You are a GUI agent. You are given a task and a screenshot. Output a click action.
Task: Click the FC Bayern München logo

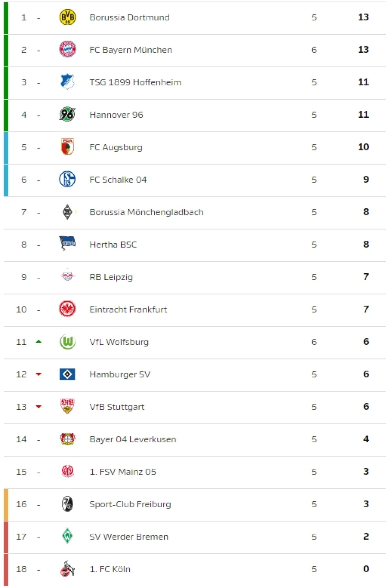click(x=68, y=50)
